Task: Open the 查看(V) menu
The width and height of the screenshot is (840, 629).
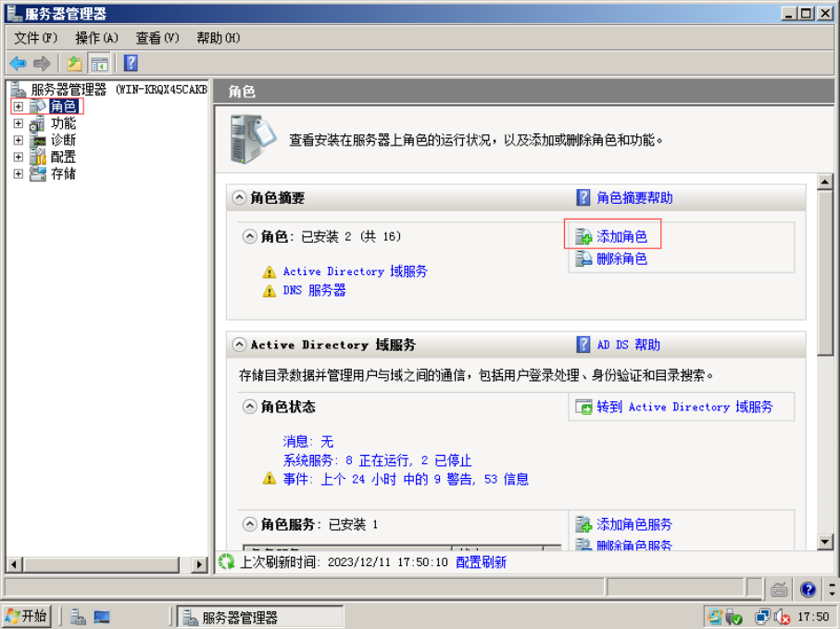Action: 157,38
